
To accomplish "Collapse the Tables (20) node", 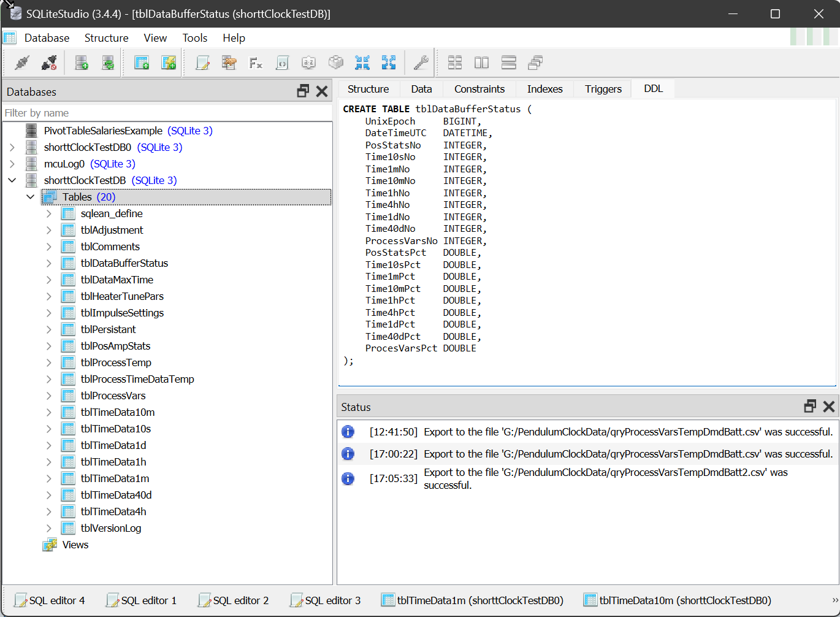I will click(30, 197).
